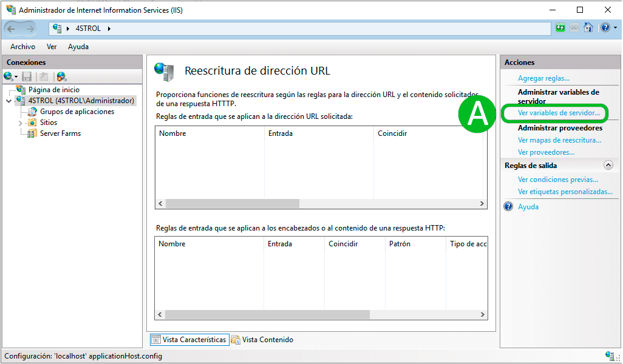Select Server Farms in the tree
623x364 pixels.
click(x=60, y=133)
